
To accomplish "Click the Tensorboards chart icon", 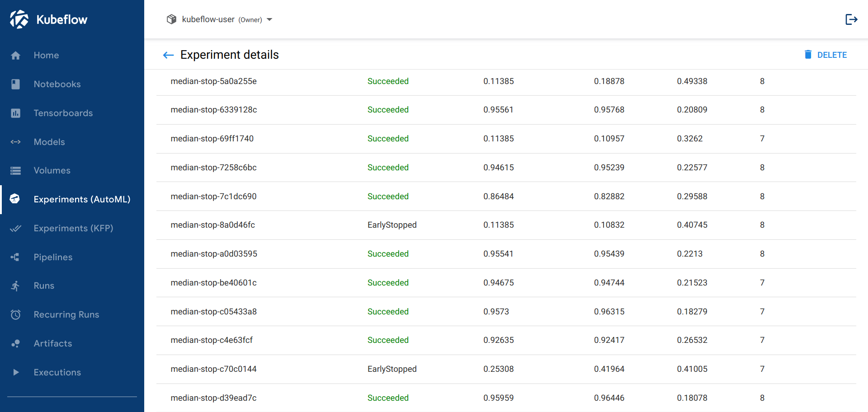I will coord(16,113).
